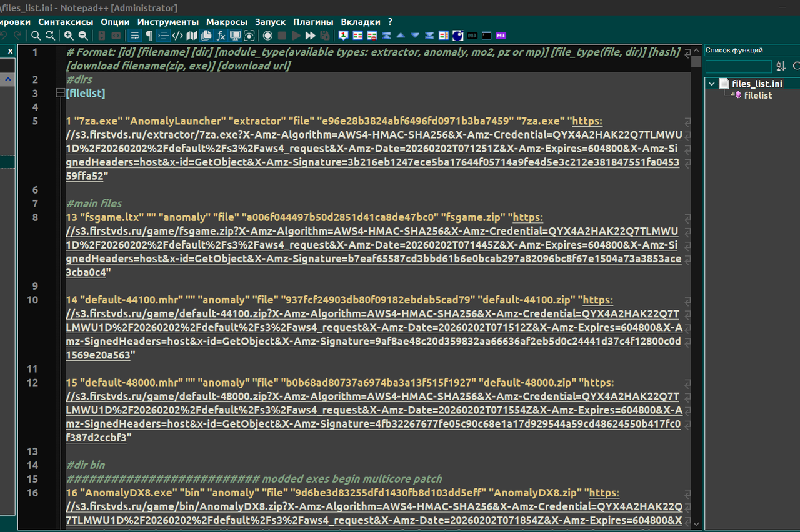Save the current recorded macro
Image resolution: width=800 pixels, height=532 pixels.
[325, 36]
